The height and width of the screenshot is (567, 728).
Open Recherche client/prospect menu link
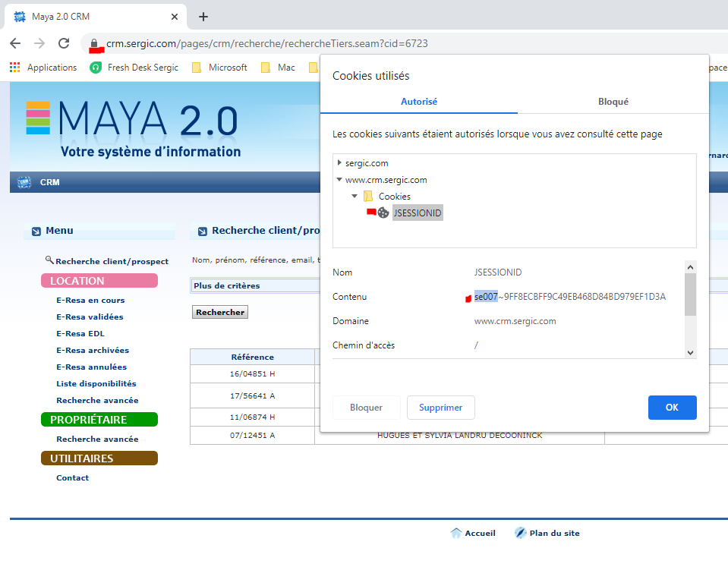pos(112,261)
